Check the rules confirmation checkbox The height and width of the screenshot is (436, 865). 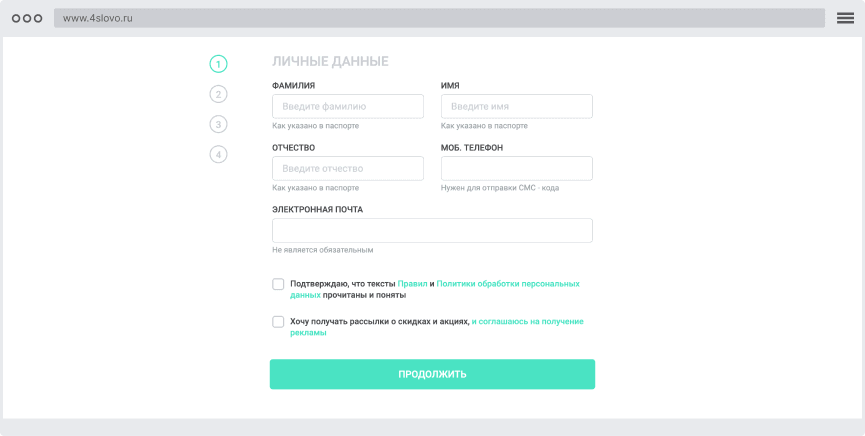click(x=278, y=284)
